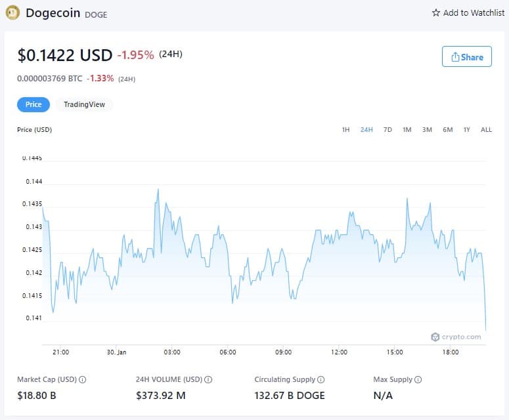Click the 12:00 x-axis label
Screen dimensions: 509x420
(339, 352)
